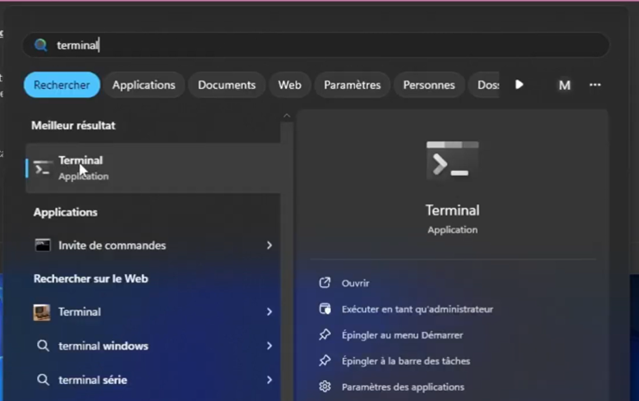The width and height of the screenshot is (639, 401).
Task: Click the large Terminal icon in preview pane
Action: [452, 160]
